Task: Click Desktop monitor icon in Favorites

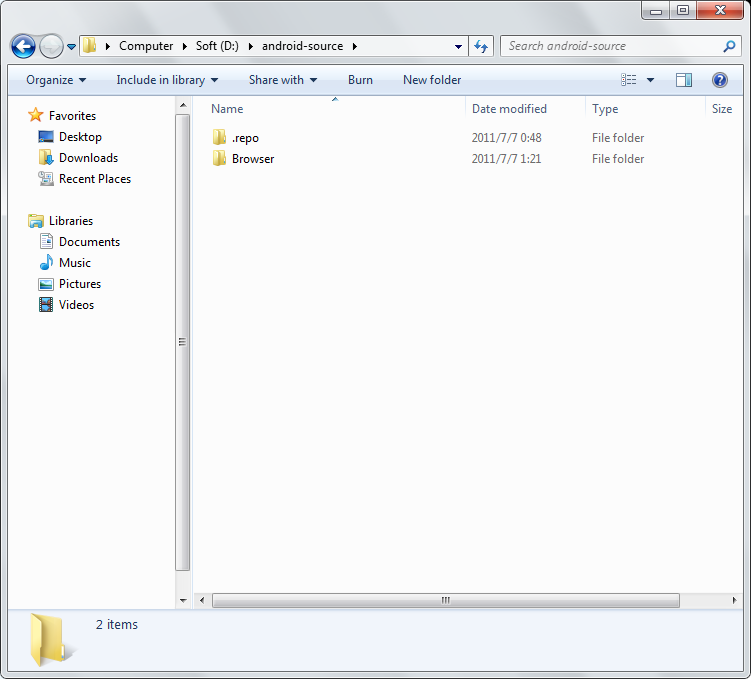Action: pos(46,137)
